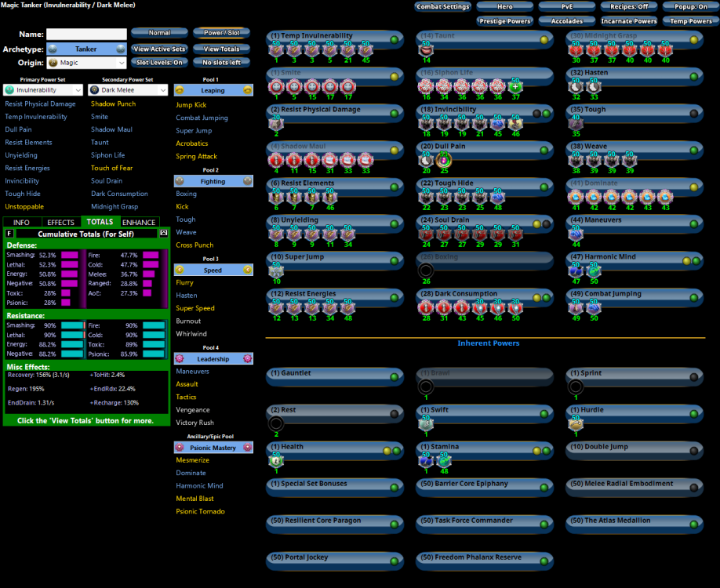The image size is (720, 588).
Task: Expand the Secondary Power Set Dark Melee dropdown
Action: pyautogui.click(x=128, y=90)
